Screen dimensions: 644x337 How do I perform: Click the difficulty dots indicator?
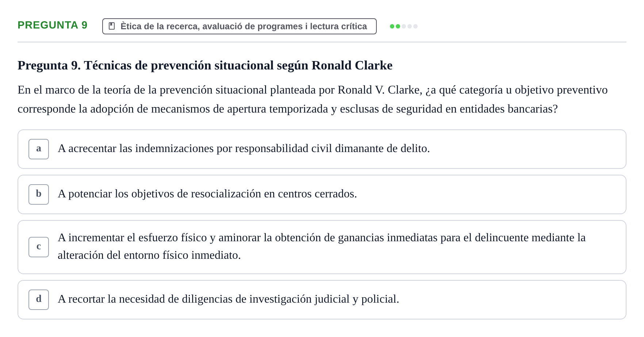[404, 26]
